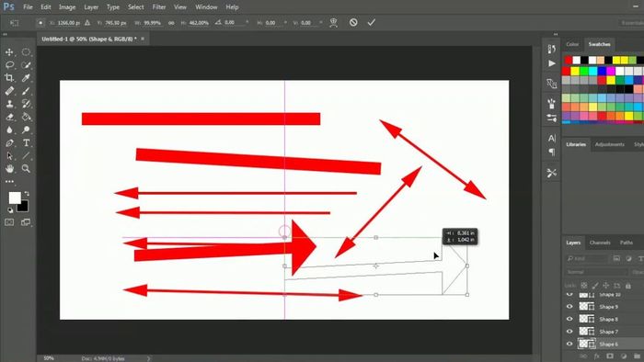Hide the Shape 9 layer
This screenshot has width=644, height=362.
(569, 307)
